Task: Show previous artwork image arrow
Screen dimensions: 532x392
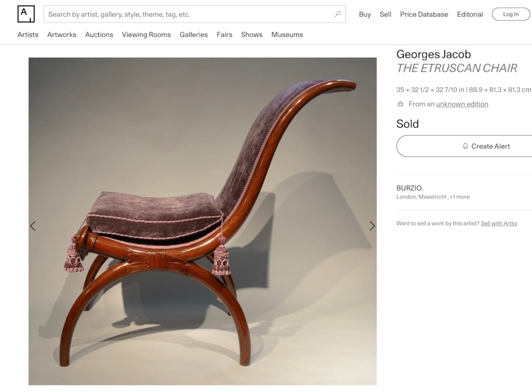Action: 33,226
